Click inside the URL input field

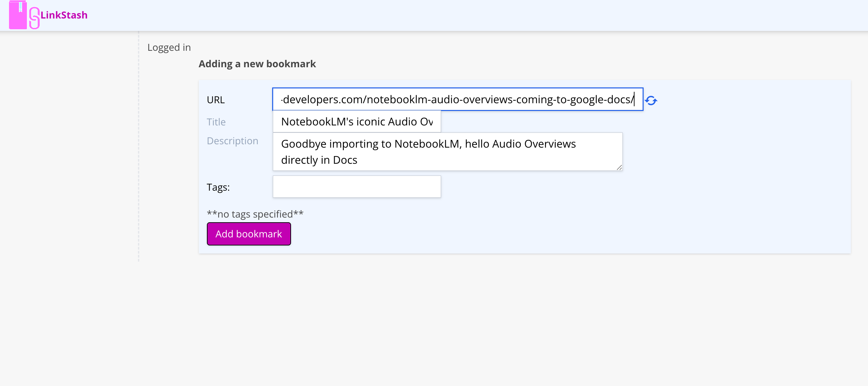click(458, 100)
